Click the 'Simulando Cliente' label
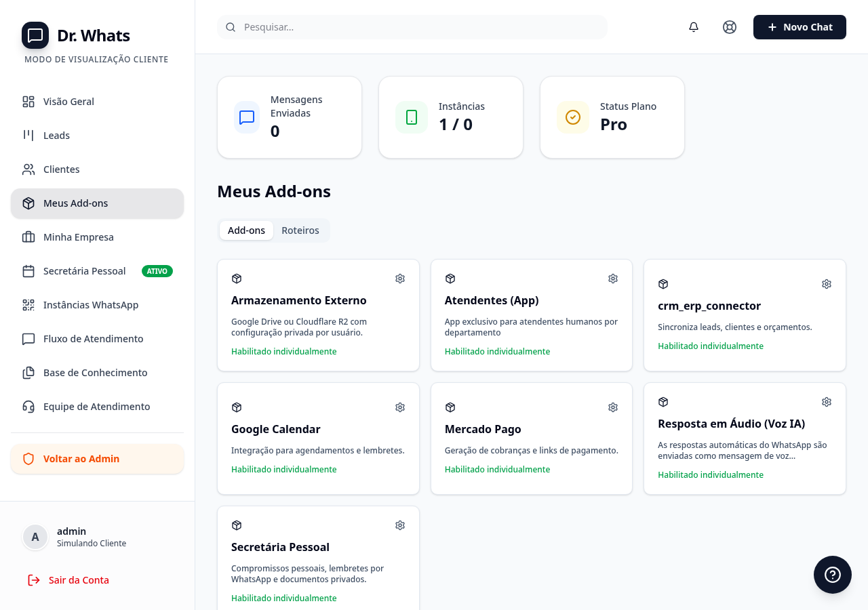 click(x=92, y=544)
